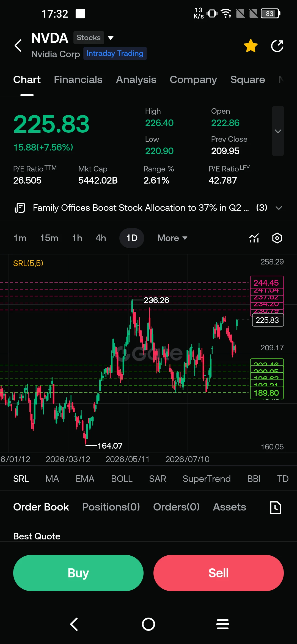Open the Family Offices news headline
The image size is (297, 644).
[x=141, y=208]
